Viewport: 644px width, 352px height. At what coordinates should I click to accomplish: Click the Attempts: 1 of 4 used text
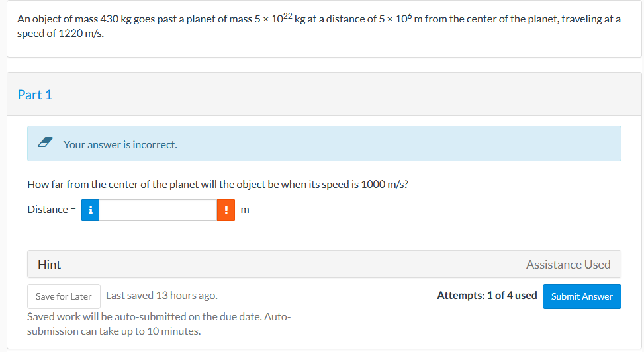[487, 296]
